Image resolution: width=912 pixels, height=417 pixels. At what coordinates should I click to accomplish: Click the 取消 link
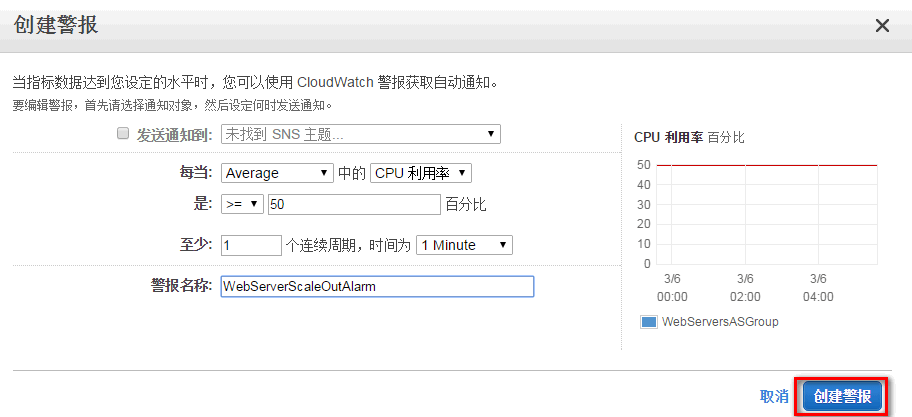(774, 397)
